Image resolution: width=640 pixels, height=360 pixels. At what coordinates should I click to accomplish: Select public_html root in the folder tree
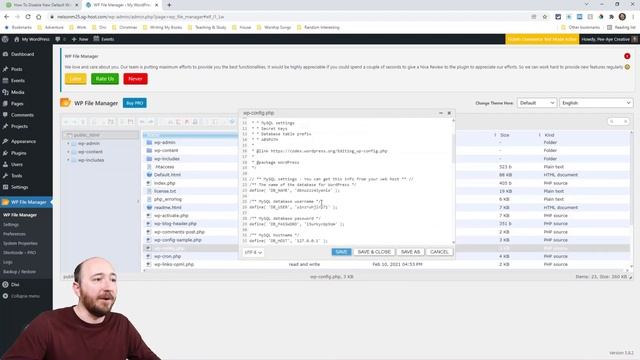(x=87, y=135)
